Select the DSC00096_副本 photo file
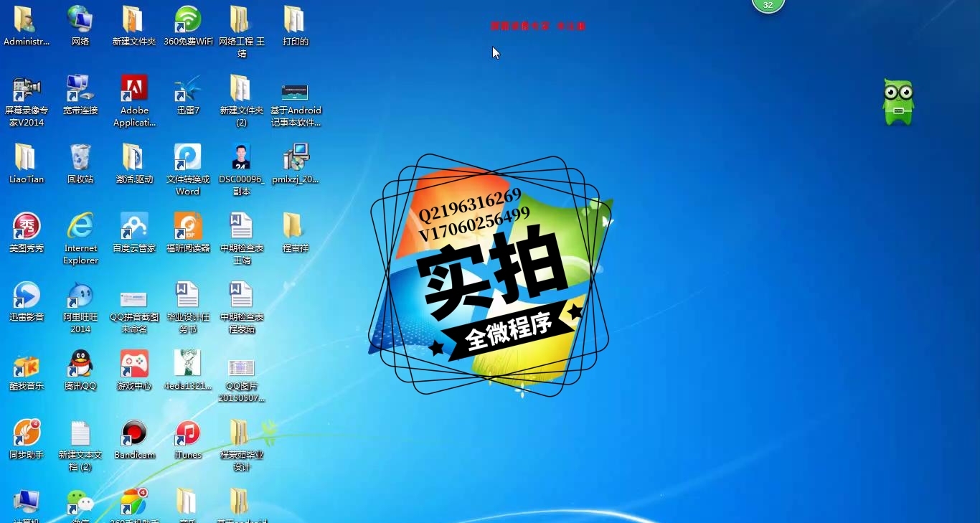Screen dimensions: 980x523 coord(242,170)
